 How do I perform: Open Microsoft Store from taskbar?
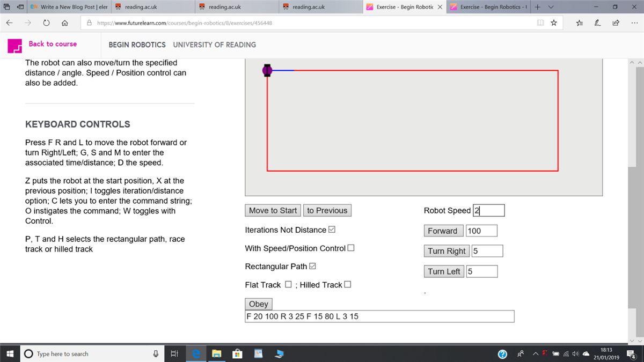point(237,353)
